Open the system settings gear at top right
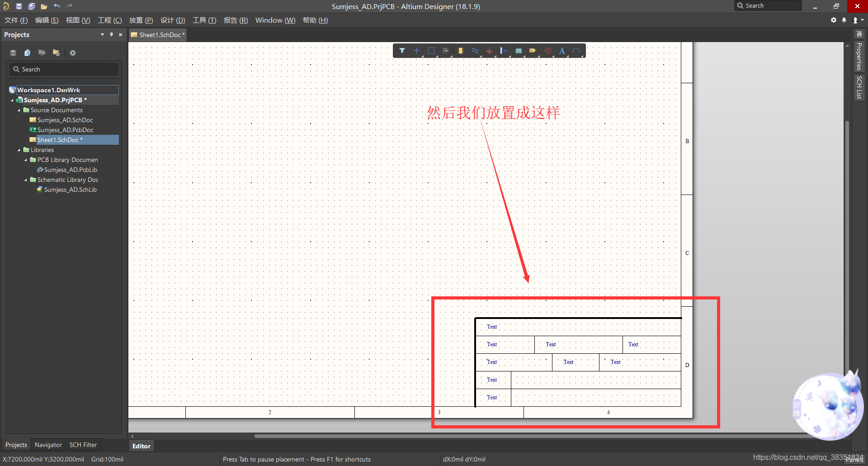 [834, 20]
